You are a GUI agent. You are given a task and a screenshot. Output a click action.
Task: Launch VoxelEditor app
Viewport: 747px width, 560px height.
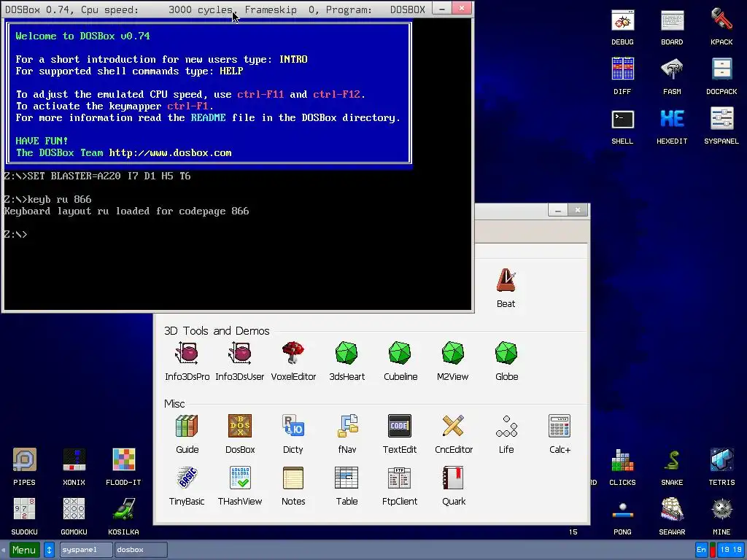[293, 361]
